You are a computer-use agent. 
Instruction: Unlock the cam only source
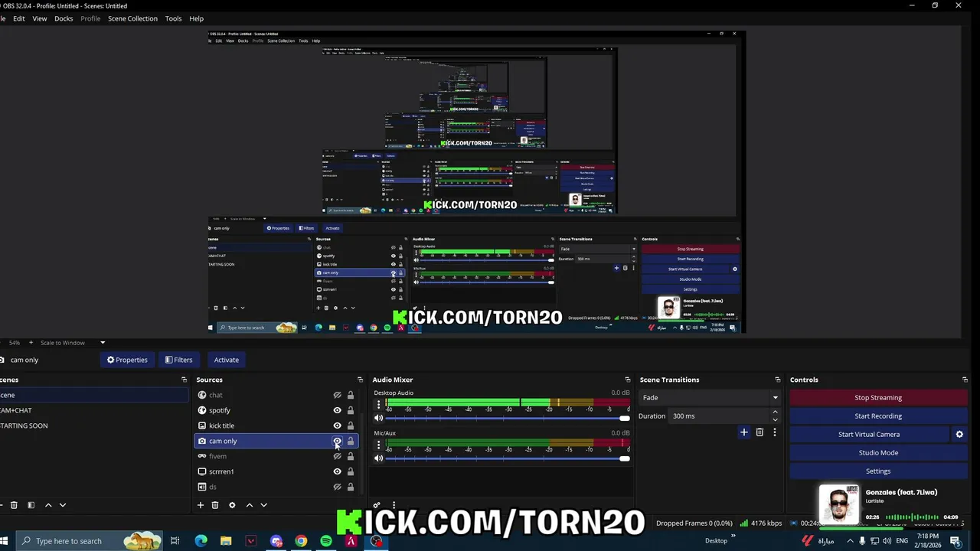(x=351, y=441)
